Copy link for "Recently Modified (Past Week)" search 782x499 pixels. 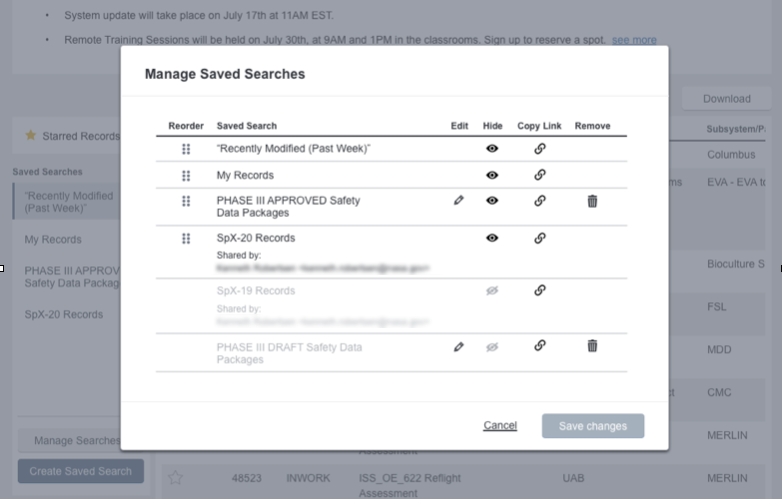[x=540, y=148]
